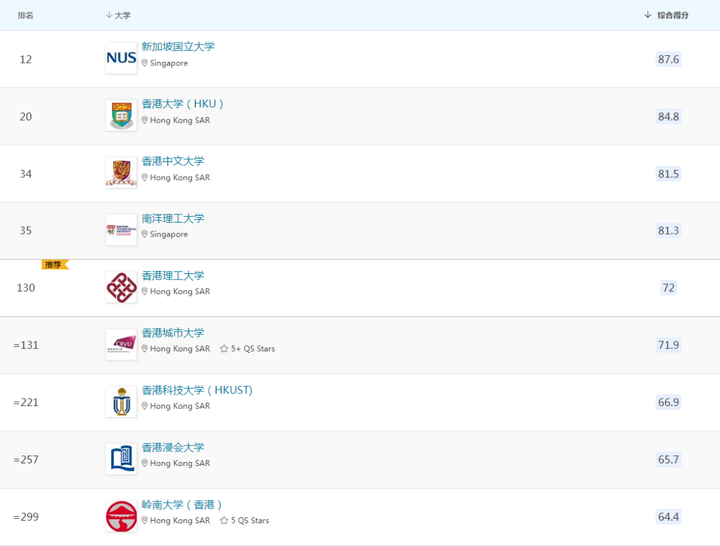Open 新加坡国立大学 link
The image size is (720, 546).
178,46
